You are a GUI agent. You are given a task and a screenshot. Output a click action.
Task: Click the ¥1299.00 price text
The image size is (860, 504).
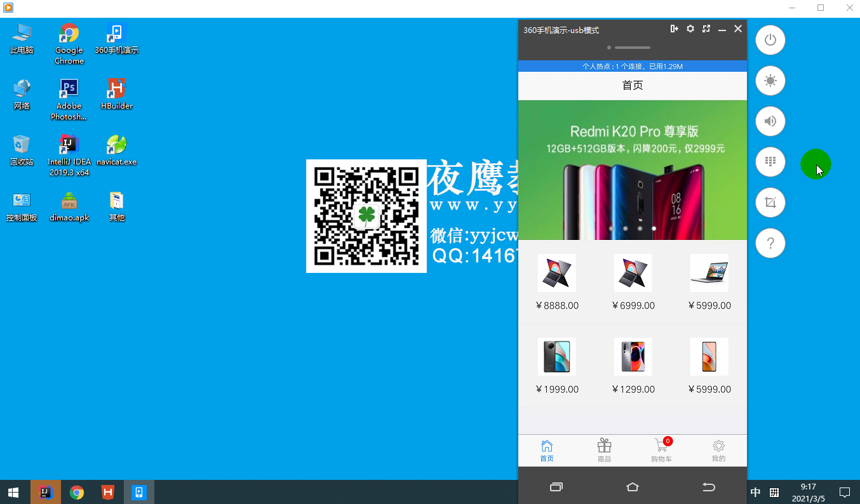[633, 389]
